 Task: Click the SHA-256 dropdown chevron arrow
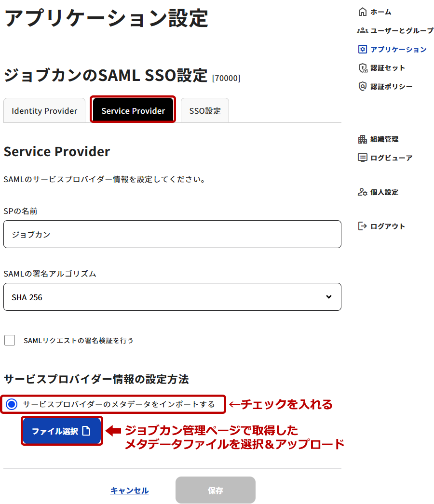[x=329, y=297]
